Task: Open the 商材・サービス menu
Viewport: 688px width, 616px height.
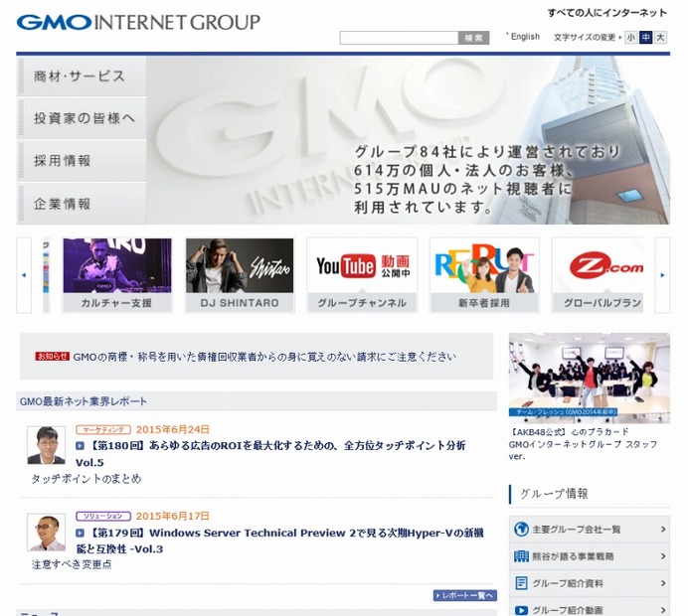Action: pyautogui.click(x=82, y=77)
